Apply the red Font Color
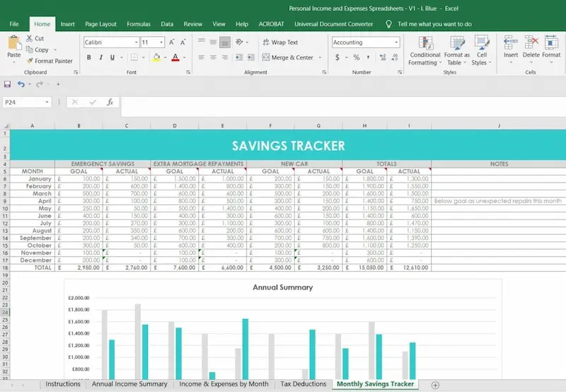Viewport: 566px width, 392px height. coord(175,57)
